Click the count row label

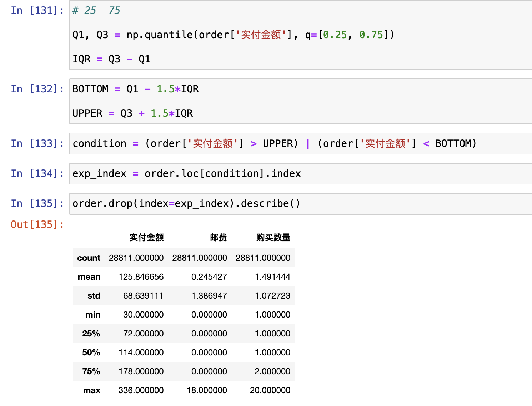(x=89, y=258)
